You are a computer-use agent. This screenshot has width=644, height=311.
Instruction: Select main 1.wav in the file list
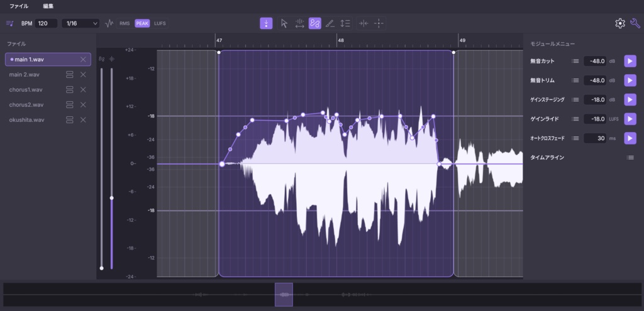pyautogui.click(x=48, y=60)
